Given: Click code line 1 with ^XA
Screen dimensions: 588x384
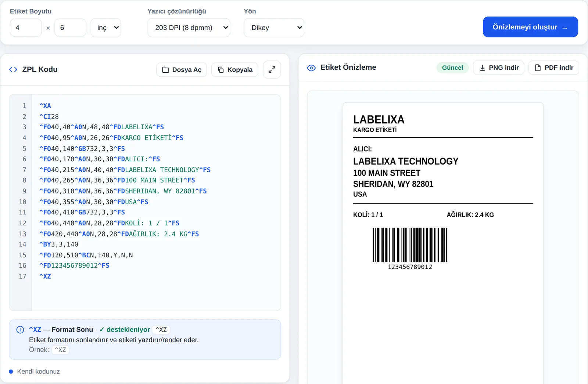Looking at the screenshot, I should coord(45,106).
